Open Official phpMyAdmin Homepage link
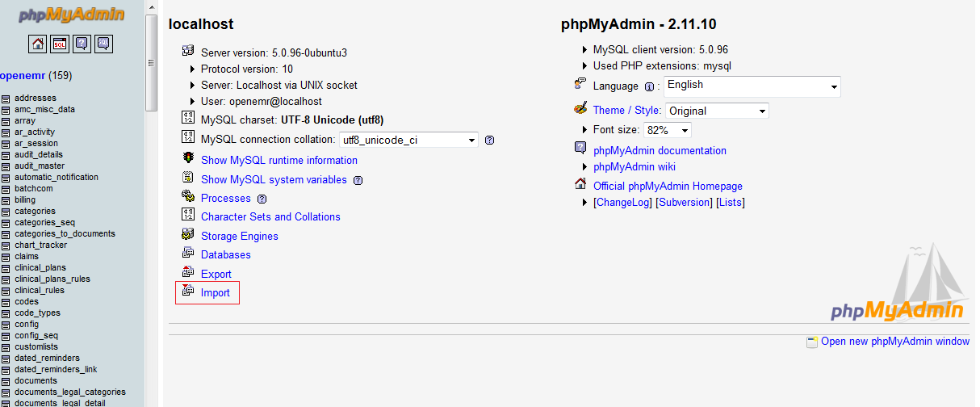 pyautogui.click(x=668, y=186)
